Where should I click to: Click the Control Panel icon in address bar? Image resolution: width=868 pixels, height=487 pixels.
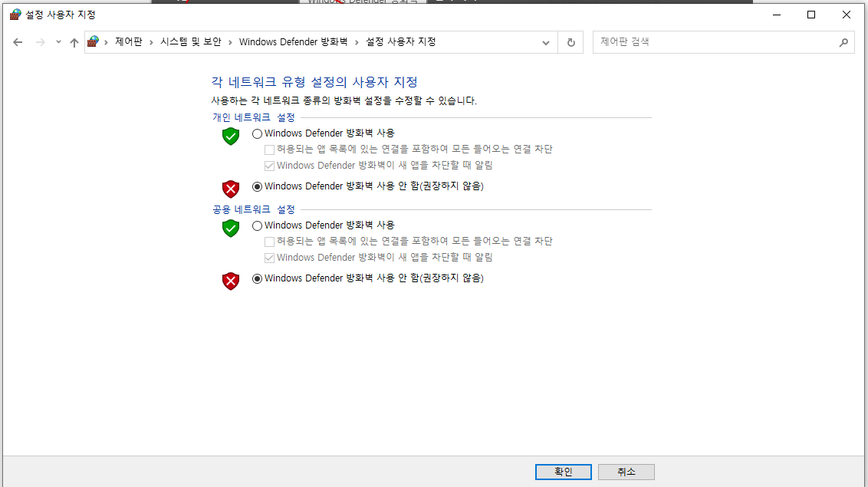93,41
